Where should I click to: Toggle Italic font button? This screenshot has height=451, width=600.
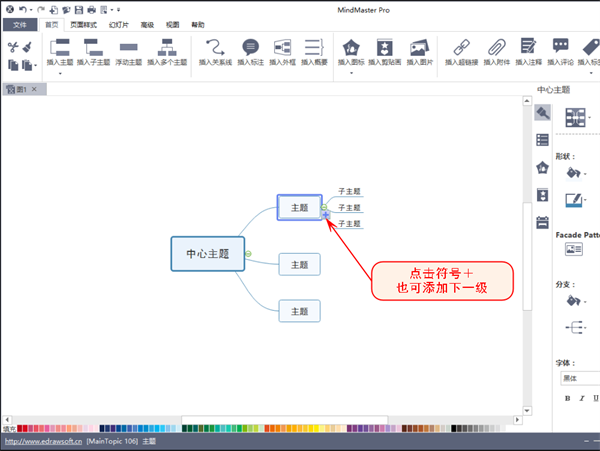coord(582,398)
